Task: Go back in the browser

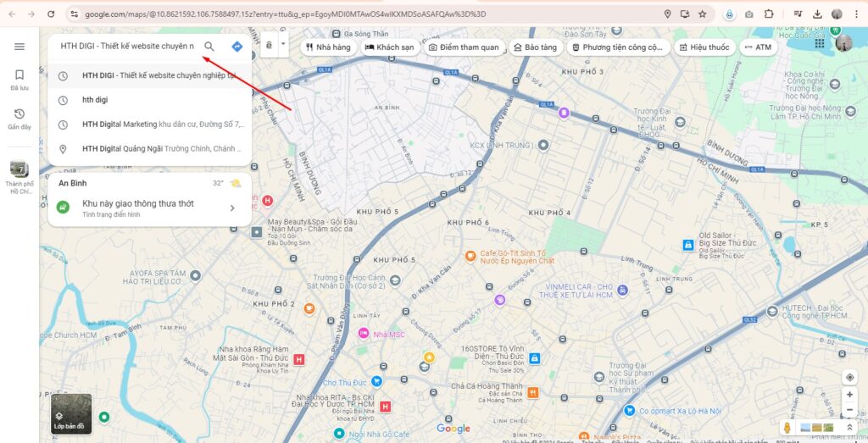Action: coord(12,14)
